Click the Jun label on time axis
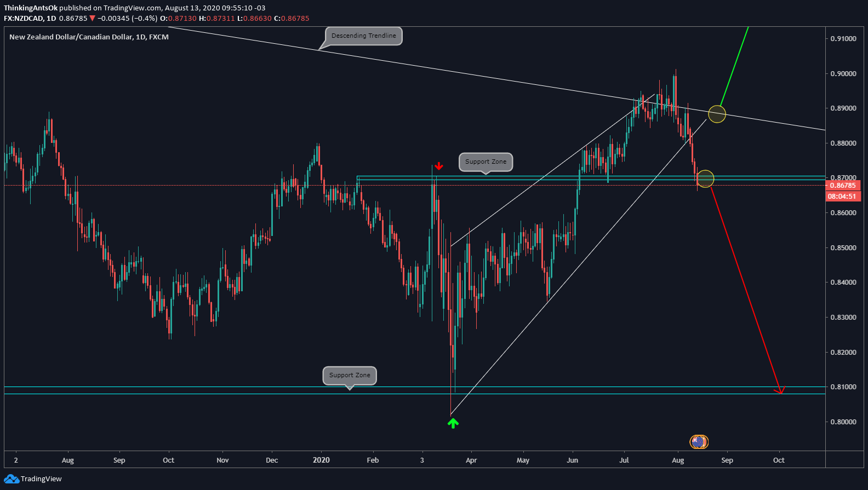Viewport: 868px width, 490px height. click(572, 460)
